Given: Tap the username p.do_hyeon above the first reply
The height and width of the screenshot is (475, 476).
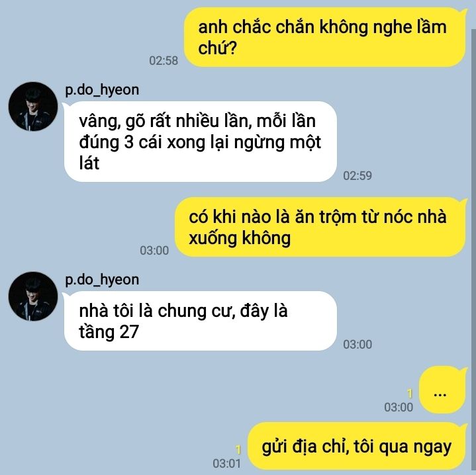Looking at the screenshot, I should click(102, 90).
